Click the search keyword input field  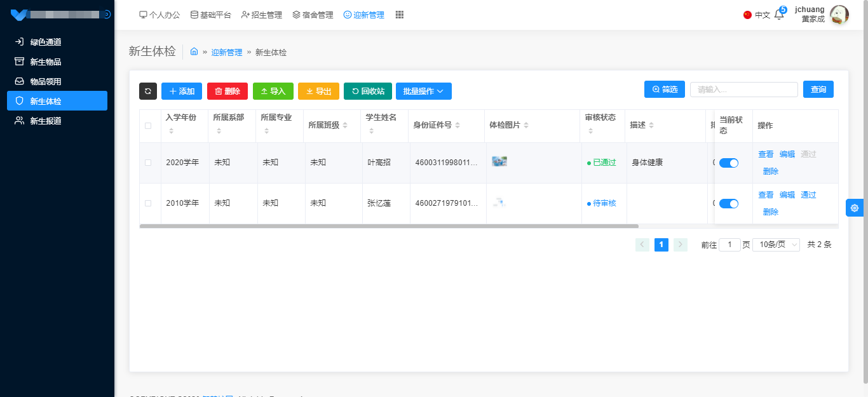click(744, 90)
